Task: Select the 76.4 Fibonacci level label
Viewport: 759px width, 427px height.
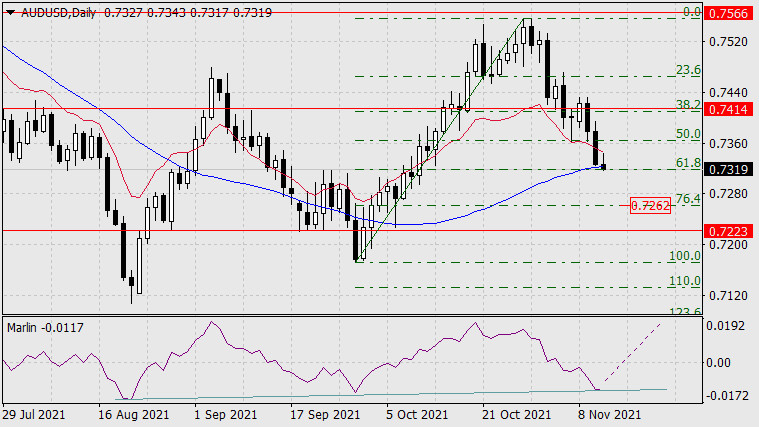Action: pos(688,198)
